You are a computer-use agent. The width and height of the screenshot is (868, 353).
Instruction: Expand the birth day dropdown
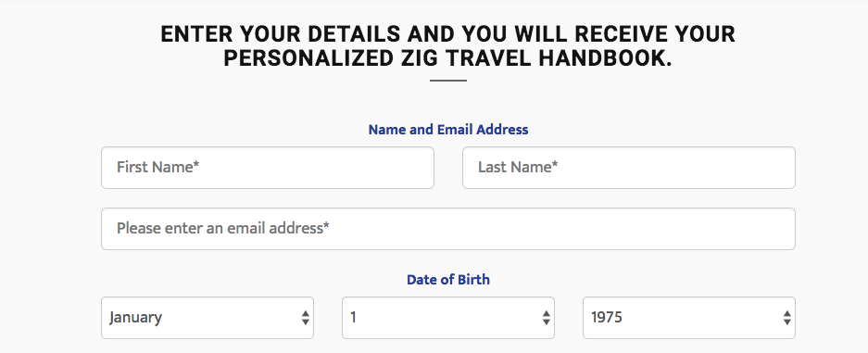(x=448, y=318)
